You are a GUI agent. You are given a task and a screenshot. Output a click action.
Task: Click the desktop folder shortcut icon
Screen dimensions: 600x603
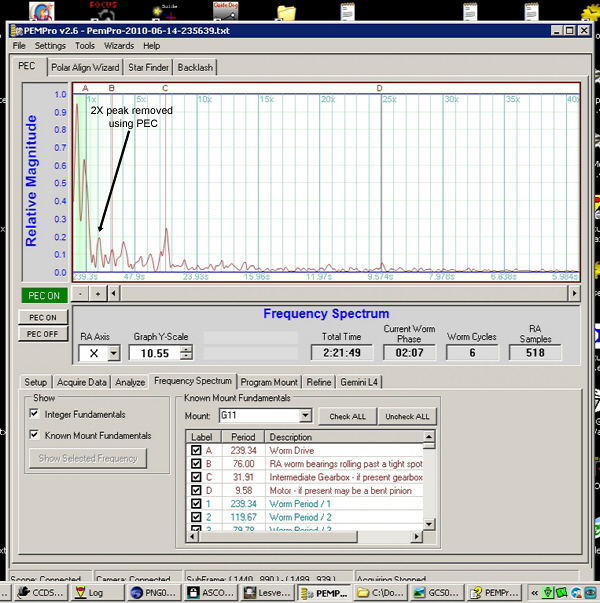tap(287, 12)
